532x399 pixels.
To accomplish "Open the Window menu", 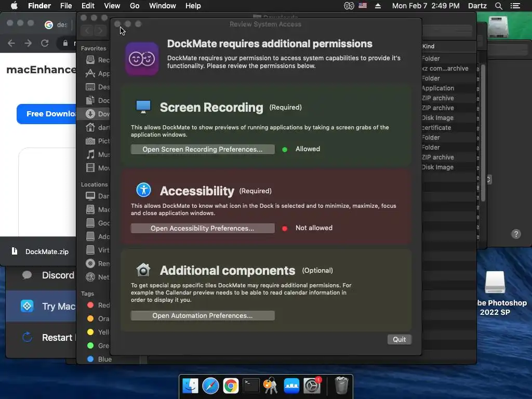I will pos(163,6).
